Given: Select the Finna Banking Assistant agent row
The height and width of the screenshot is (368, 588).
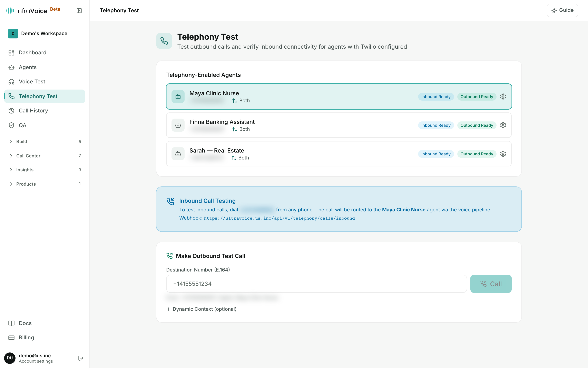Looking at the screenshot, I should coord(339,125).
